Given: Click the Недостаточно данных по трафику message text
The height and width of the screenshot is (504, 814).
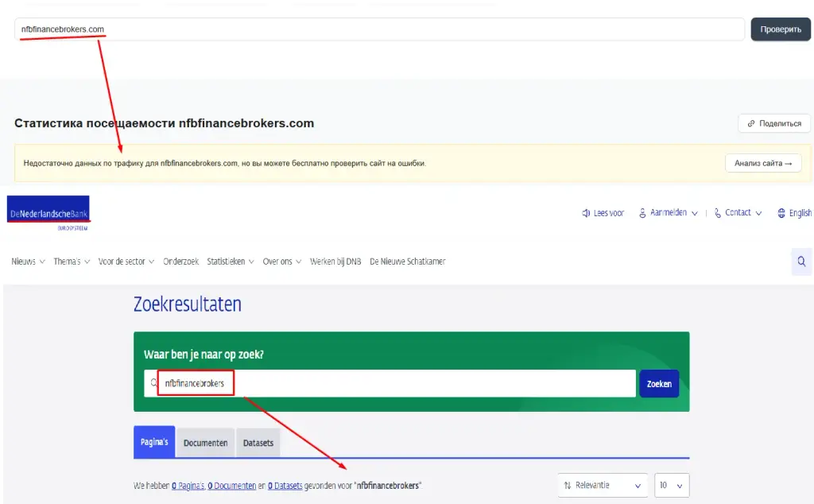Looking at the screenshot, I should click(x=225, y=163).
